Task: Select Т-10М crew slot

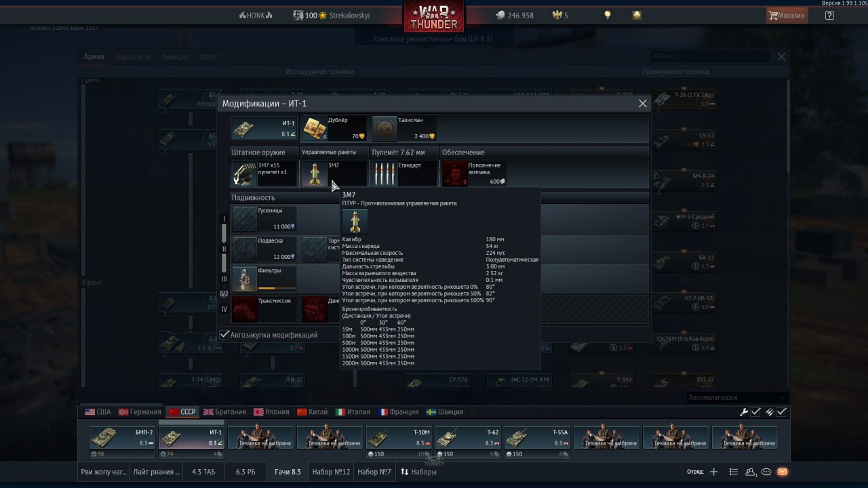Action: (399, 437)
